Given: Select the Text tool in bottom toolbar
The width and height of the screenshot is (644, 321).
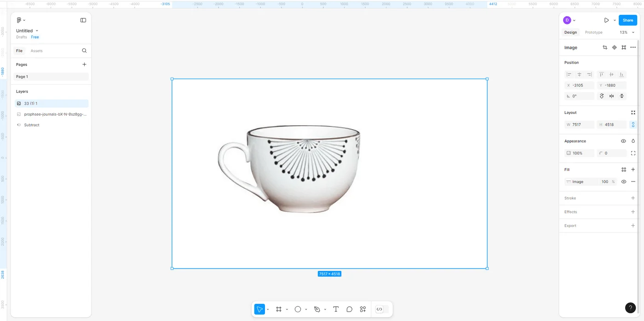Looking at the screenshot, I should [x=336, y=309].
